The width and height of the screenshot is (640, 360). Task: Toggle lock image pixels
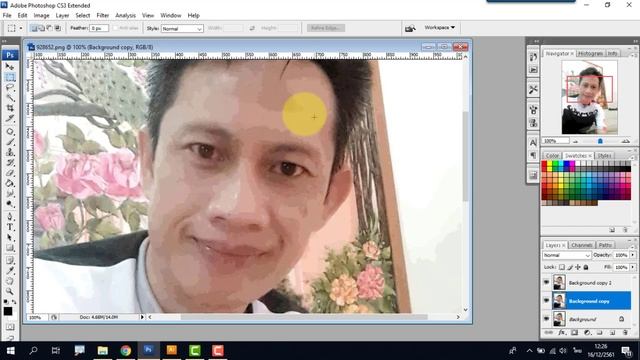570,267
